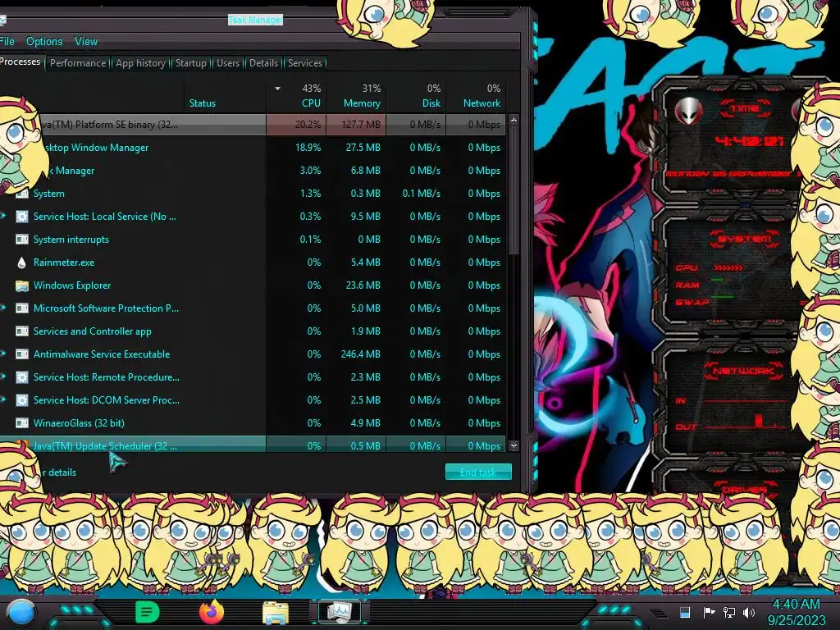840x630 pixels.
Task: Switch to the Performance tab
Action: tap(78, 63)
